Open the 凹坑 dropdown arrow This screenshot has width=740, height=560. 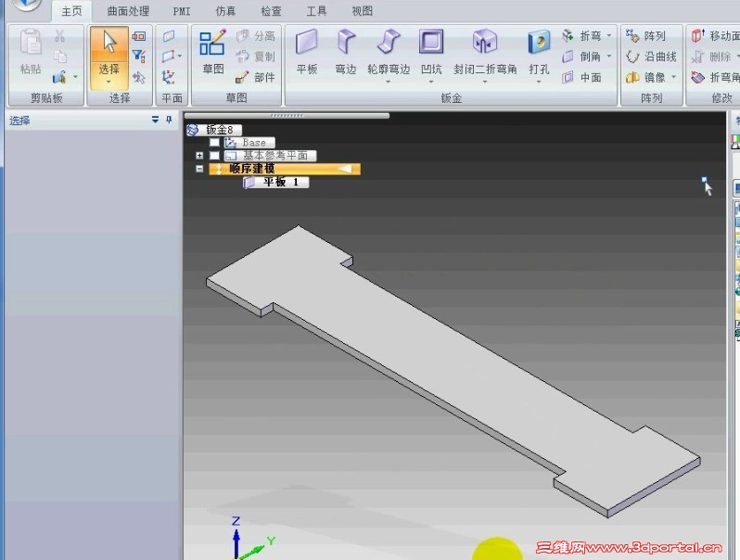[431, 83]
